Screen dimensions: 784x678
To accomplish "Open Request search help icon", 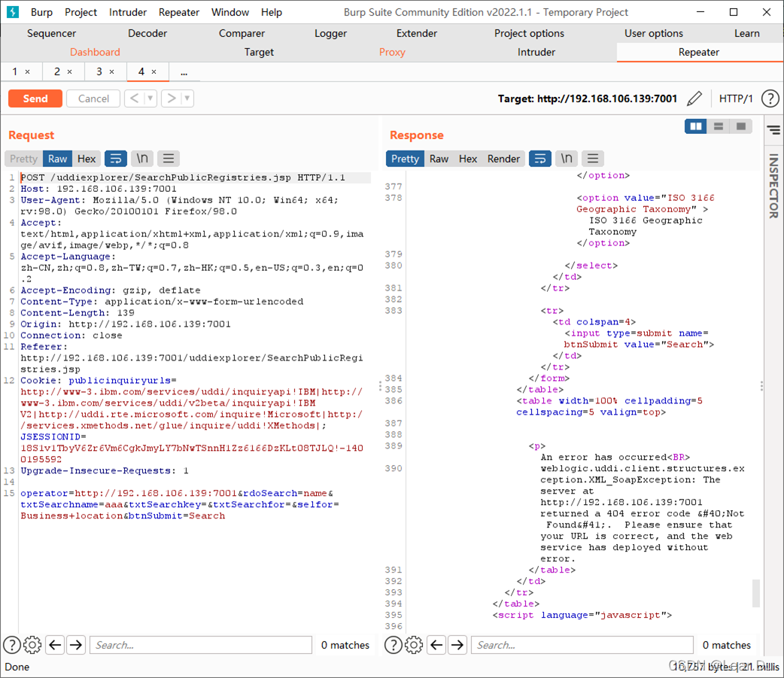I will [12, 645].
